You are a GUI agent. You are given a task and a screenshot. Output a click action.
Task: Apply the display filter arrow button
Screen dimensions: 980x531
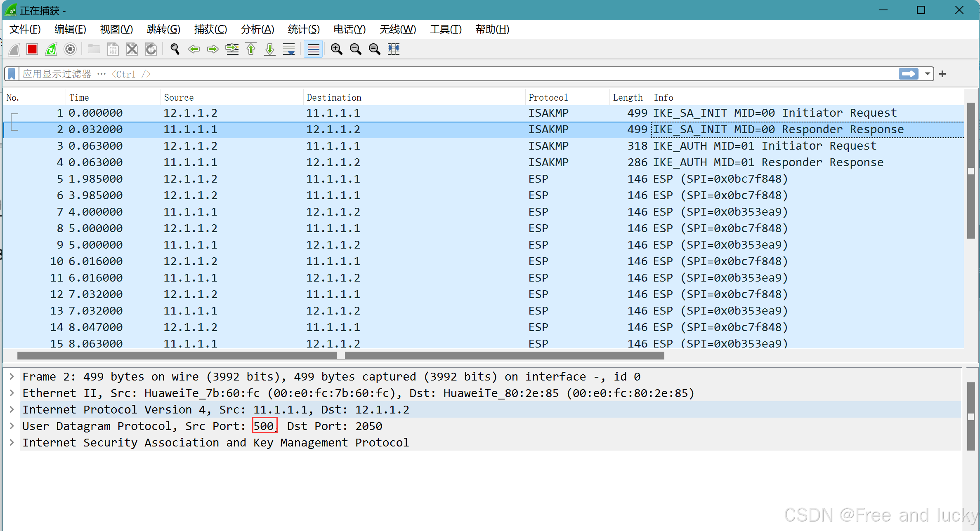coord(908,74)
